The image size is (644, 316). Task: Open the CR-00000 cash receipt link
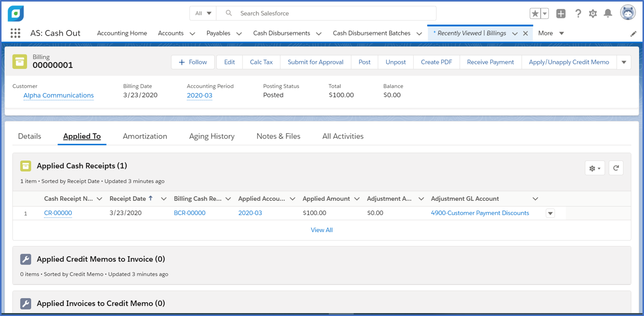pos(58,212)
